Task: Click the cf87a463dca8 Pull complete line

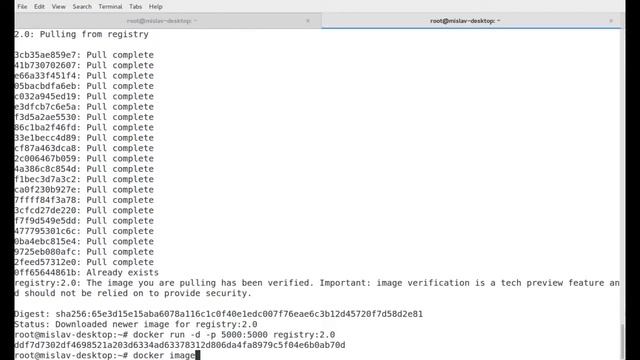Action: click(x=84, y=148)
